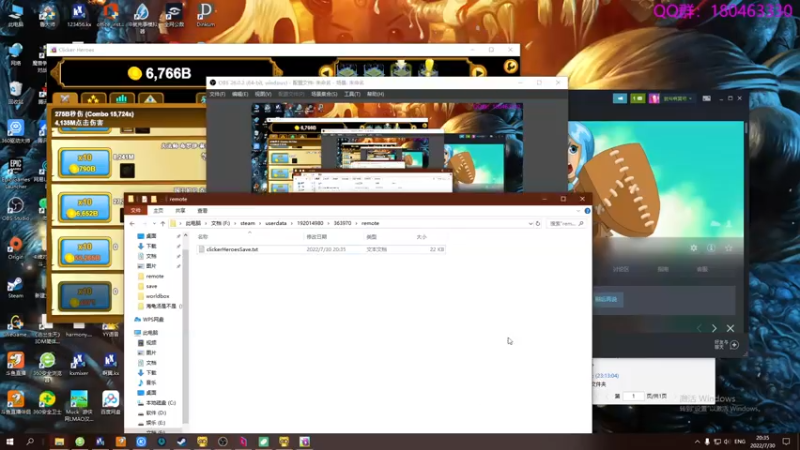Open the Dinkum desktop shortcut
This screenshot has height=450, width=800.
pyautogui.click(x=206, y=15)
